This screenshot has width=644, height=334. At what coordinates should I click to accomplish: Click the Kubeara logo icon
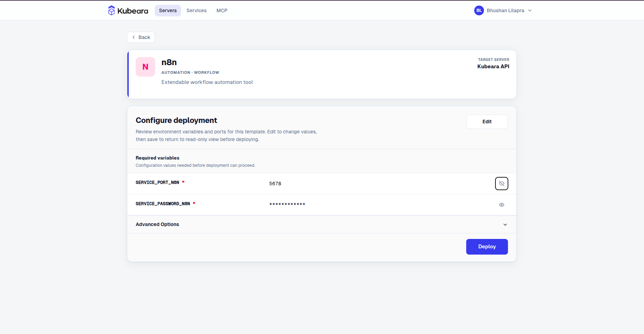[111, 10]
